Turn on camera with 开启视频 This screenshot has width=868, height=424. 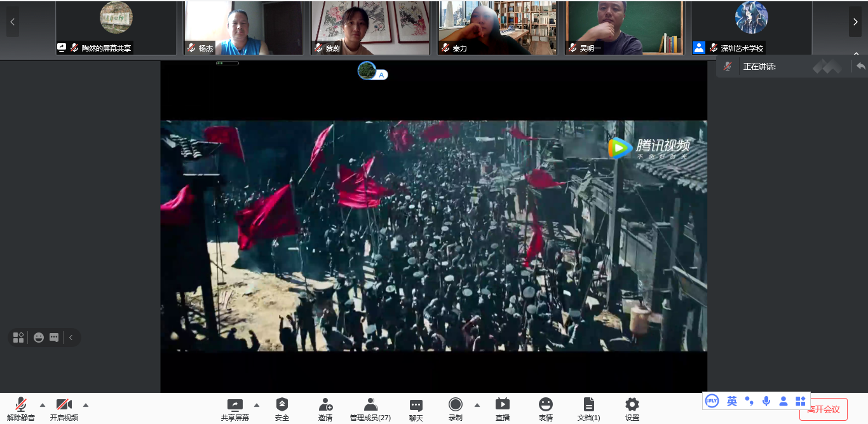(64, 409)
